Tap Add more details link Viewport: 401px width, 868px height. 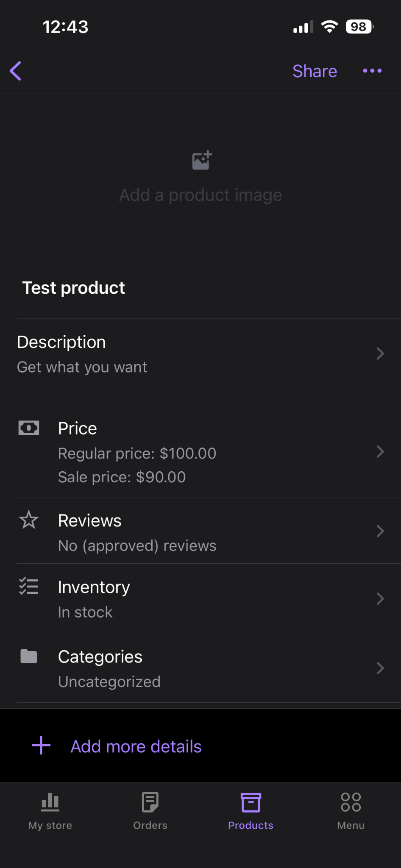tap(136, 746)
